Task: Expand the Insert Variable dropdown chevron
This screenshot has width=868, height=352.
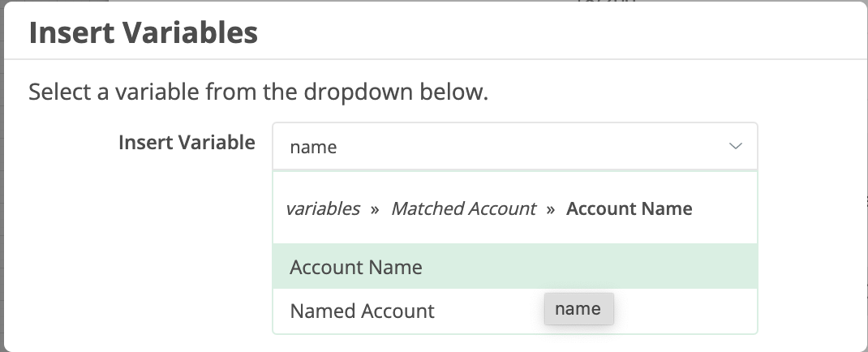Action: tap(735, 147)
